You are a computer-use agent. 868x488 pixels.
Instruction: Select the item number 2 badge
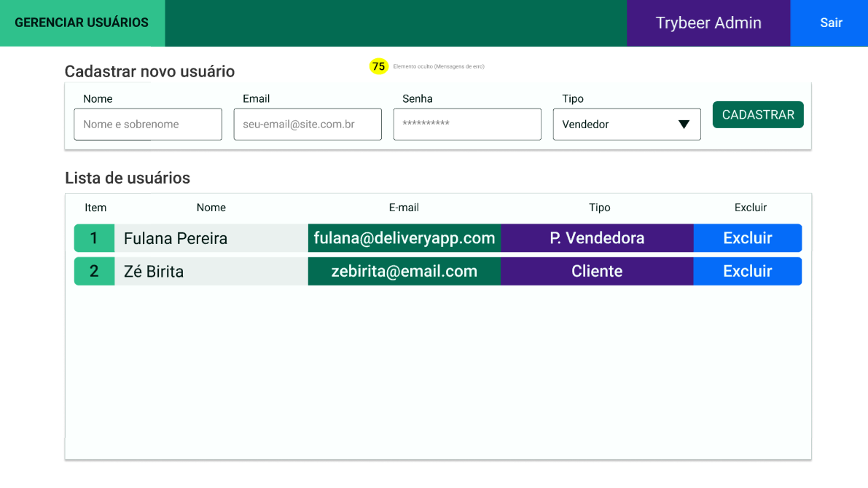[94, 272]
